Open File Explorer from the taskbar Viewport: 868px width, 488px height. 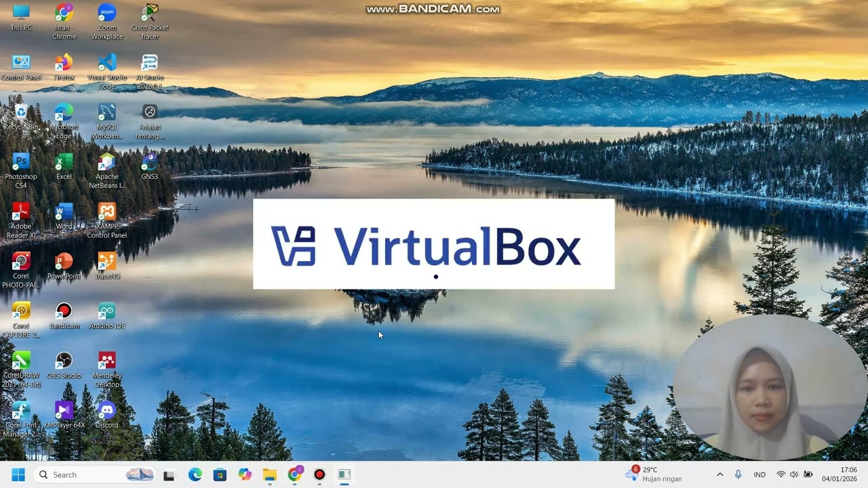coord(270,474)
